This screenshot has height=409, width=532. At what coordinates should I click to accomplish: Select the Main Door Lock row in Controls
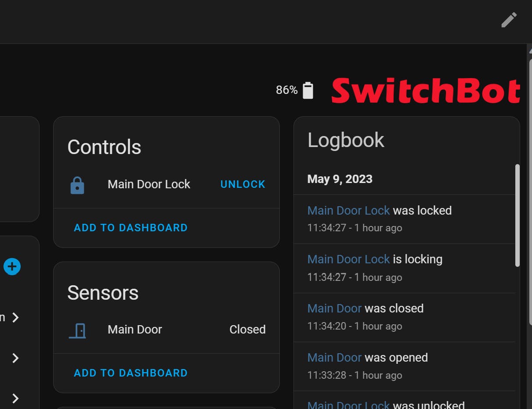click(x=166, y=184)
